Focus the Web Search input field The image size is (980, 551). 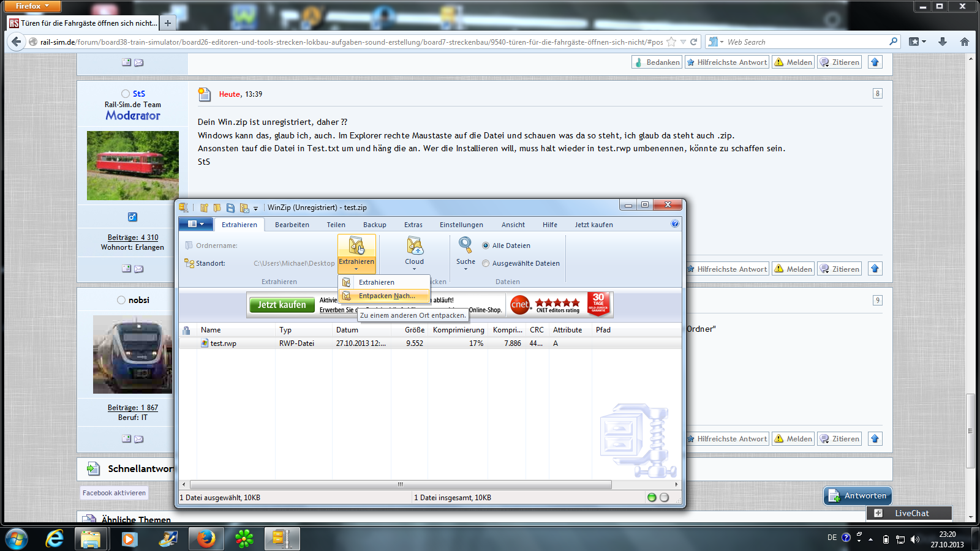(x=807, y=42)
